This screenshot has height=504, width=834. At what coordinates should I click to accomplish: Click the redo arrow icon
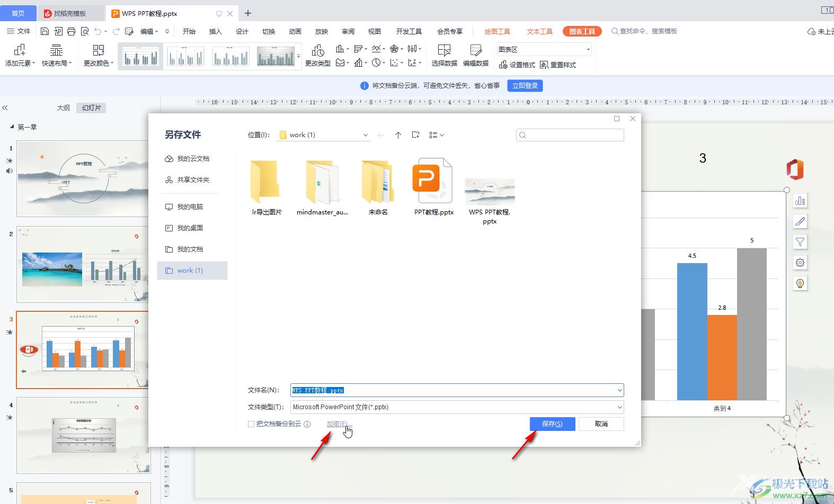116,32
